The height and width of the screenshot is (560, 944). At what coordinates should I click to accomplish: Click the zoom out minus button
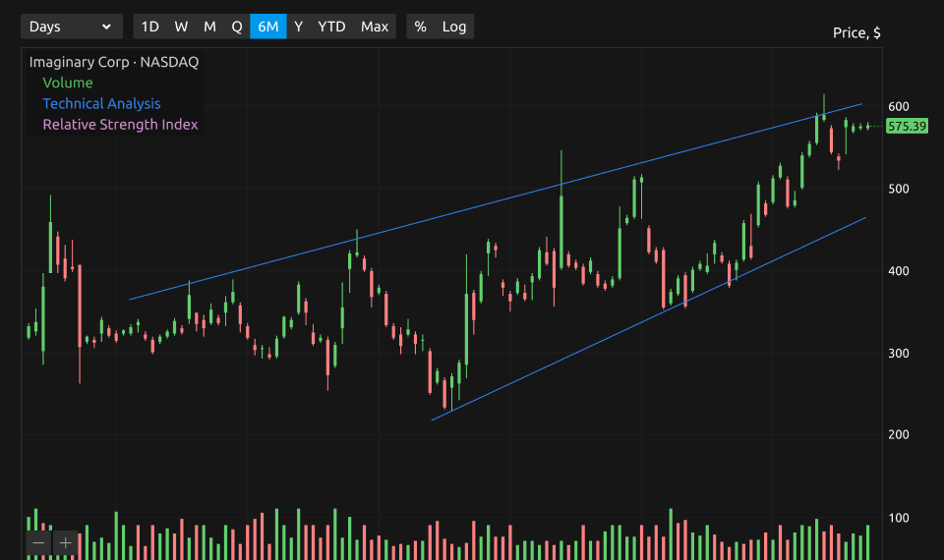point(38,543)
